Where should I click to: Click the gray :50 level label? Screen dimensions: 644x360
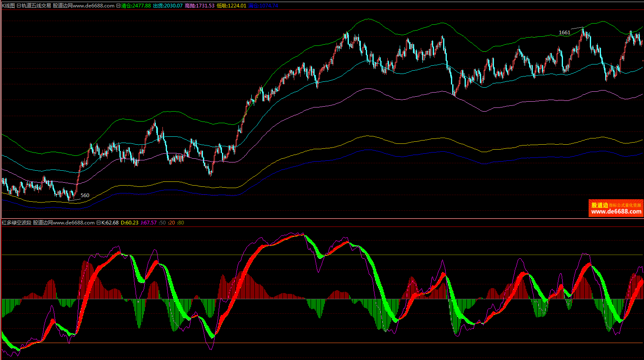click(162, 223)
